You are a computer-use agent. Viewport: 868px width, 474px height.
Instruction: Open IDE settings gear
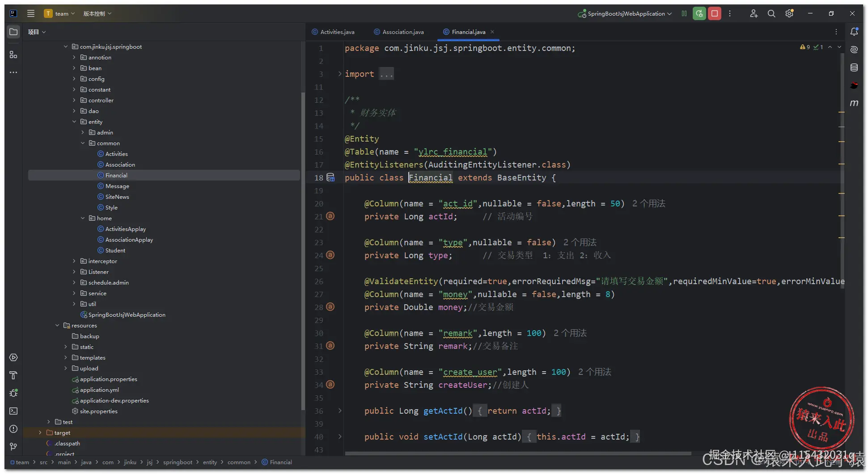tap(789, 13)
